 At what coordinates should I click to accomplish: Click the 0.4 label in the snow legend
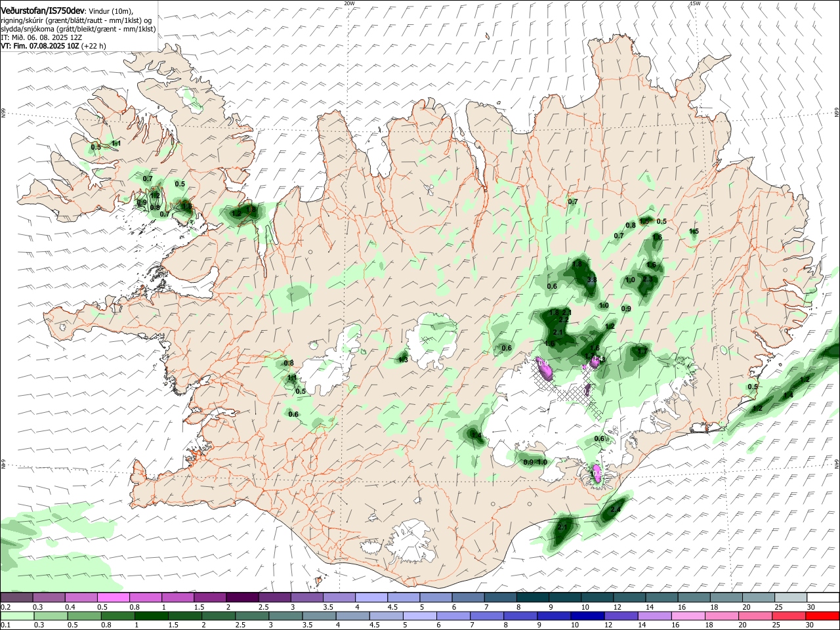[70, 607]
